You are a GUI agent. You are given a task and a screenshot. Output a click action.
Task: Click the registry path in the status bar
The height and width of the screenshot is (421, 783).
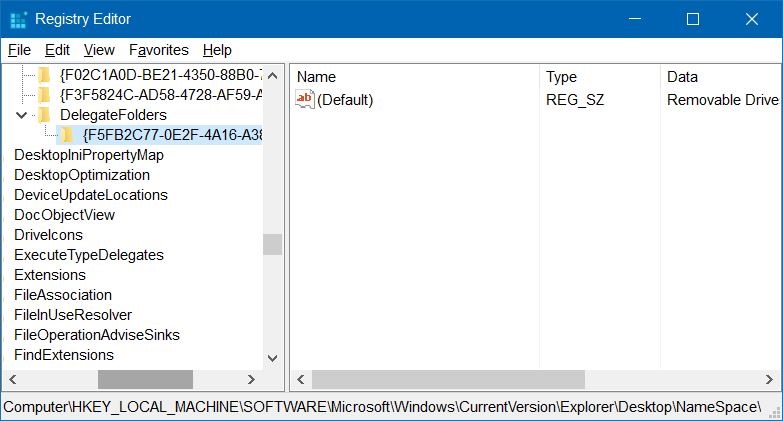[380, 407]
